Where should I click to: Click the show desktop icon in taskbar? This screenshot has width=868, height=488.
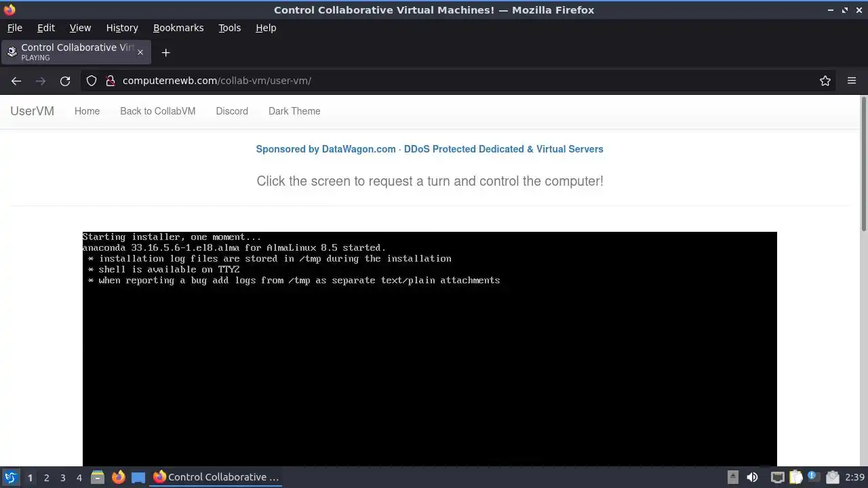(138, 477)
